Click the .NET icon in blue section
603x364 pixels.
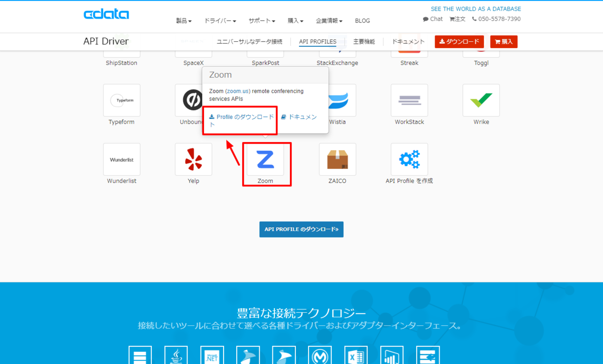[212, 355]
